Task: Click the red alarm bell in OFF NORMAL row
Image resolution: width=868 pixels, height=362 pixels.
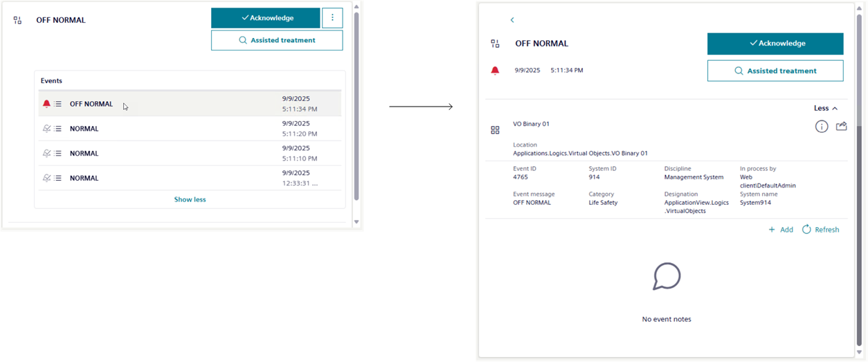Action: click(x=46, y=104)
